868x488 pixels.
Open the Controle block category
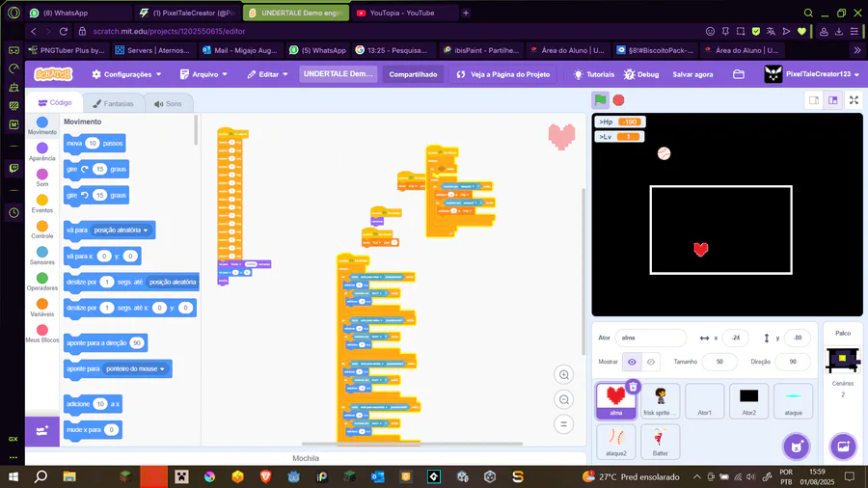click(42, 230)
